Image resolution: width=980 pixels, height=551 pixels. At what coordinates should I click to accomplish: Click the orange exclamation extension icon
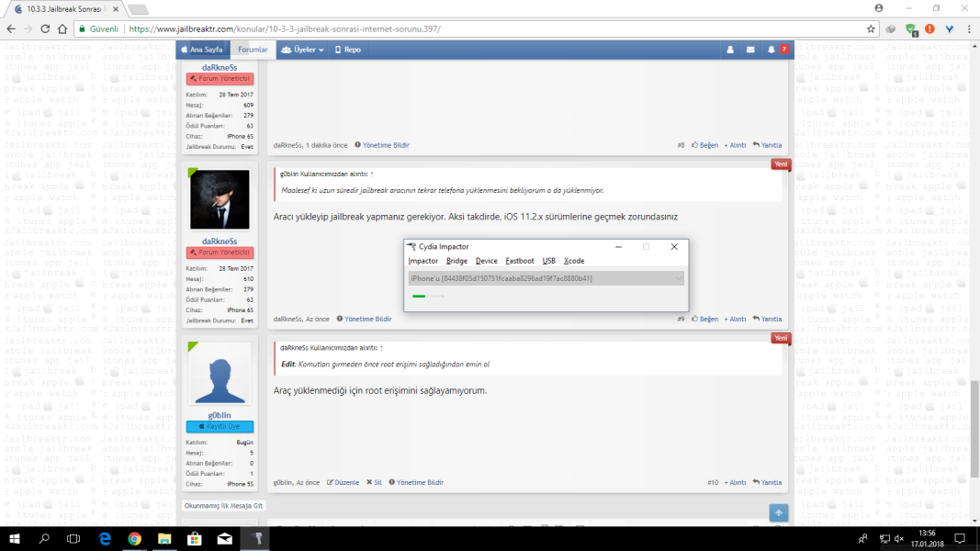pyautogui.click(x=929, y=28)
